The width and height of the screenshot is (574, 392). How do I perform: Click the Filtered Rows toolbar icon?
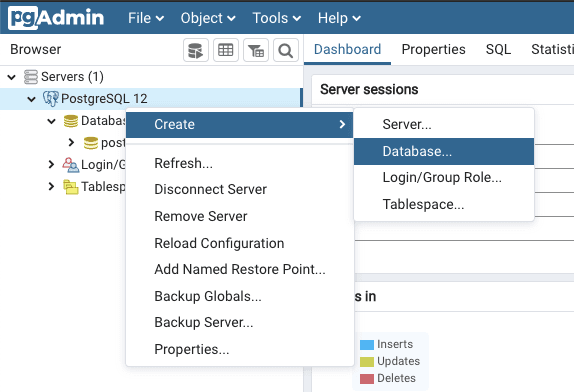[x=256, y=50]
